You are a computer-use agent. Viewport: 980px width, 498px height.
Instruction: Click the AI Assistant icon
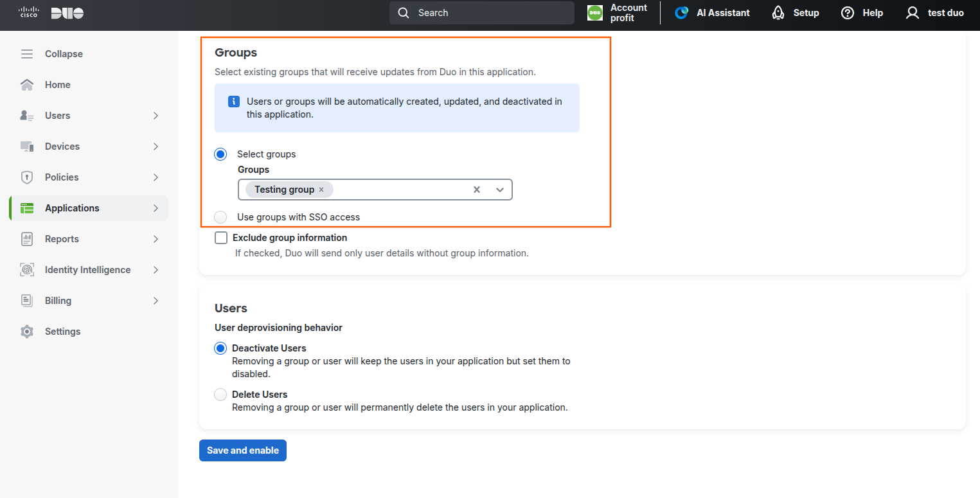click(682, 13)
